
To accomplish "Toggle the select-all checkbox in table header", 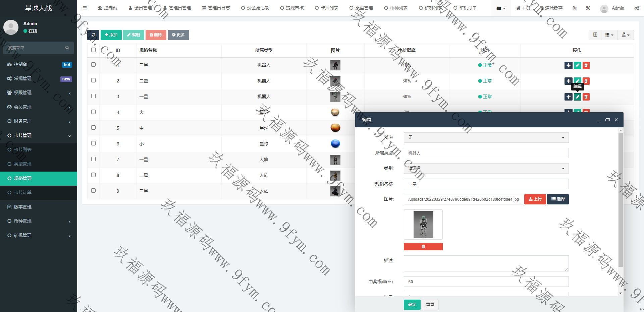I will point(93,50).
